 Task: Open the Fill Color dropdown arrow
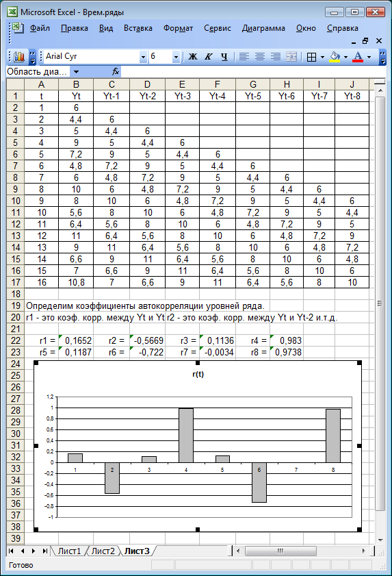(x=345, y=57)
